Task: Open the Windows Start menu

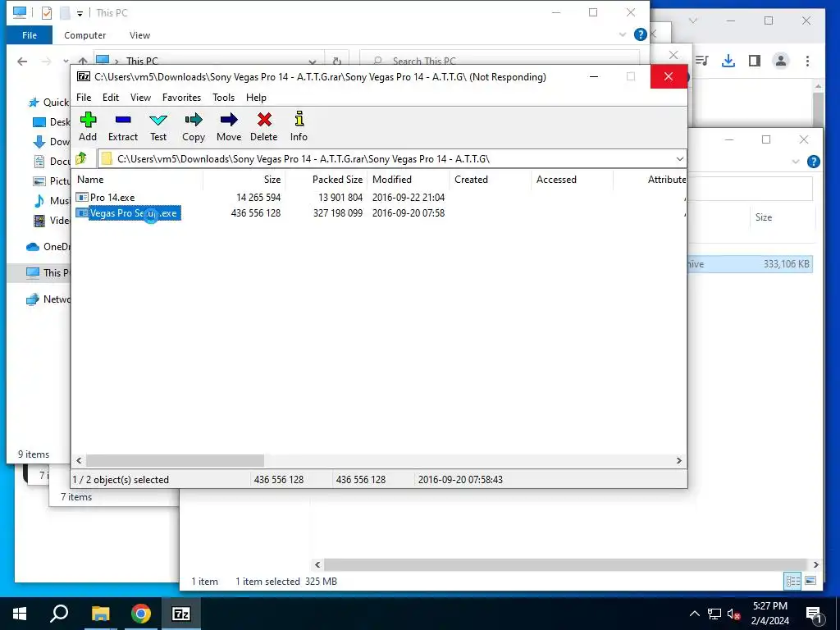Action: click(x=20, y=614)
